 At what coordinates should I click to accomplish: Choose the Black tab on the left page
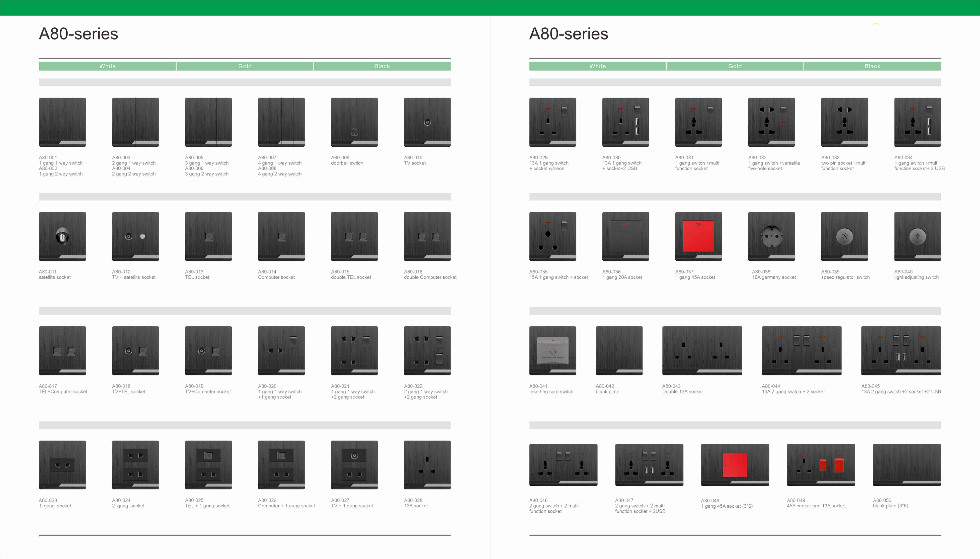(x=382, y=66)
